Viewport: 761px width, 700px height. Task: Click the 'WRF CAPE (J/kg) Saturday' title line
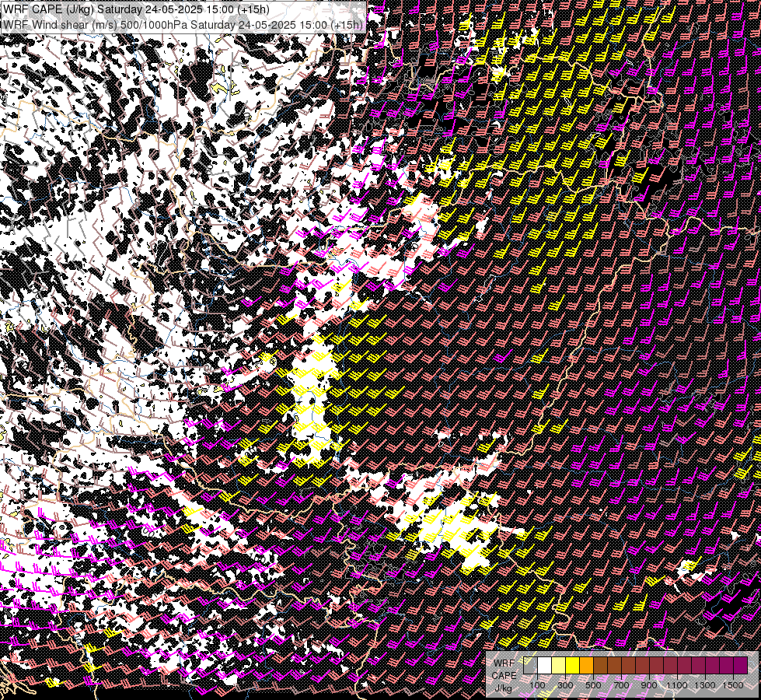point(134,9)
